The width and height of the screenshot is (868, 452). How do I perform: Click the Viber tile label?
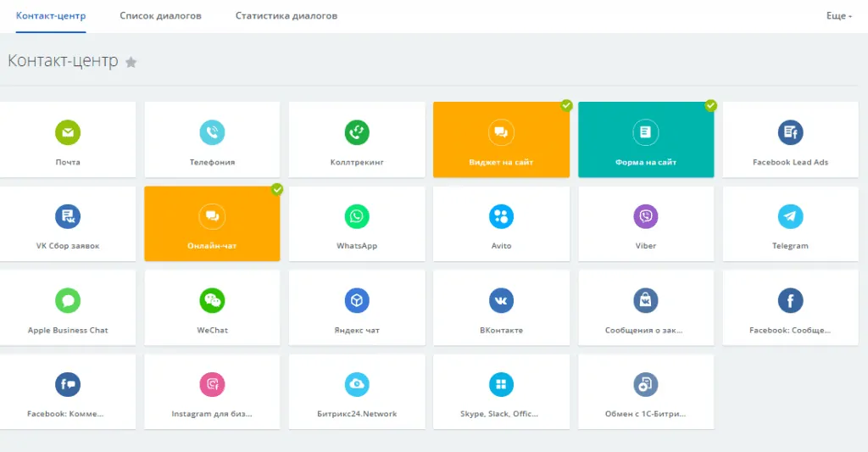[645, 246]
